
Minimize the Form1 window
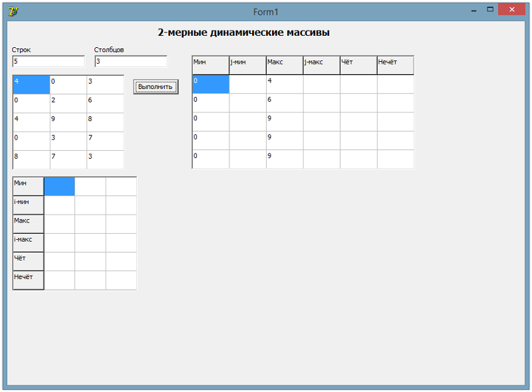[473, 10]
